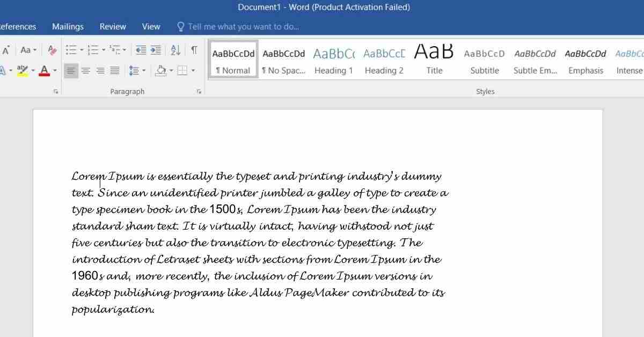
Task: Clear all formatting with the eraser icon
Action: 52,50
